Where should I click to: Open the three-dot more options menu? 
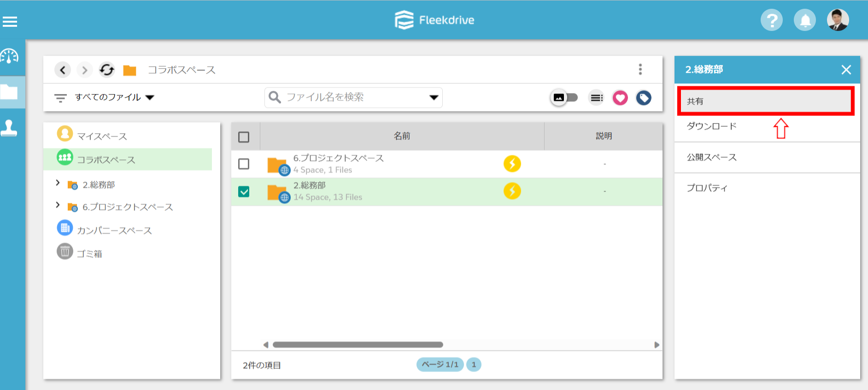(x=640, y=69)
